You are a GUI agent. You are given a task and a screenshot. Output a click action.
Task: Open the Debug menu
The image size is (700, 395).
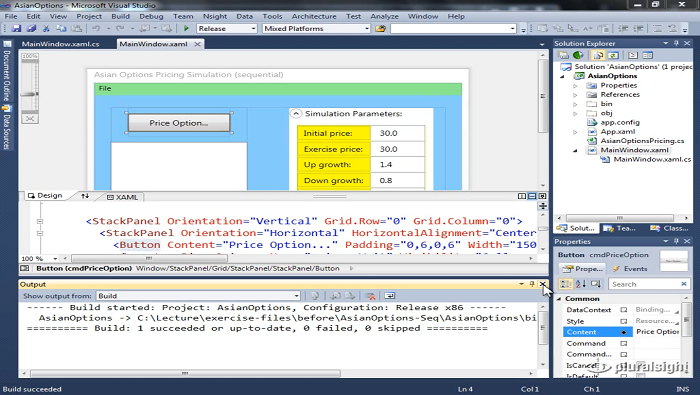(x=151, y=16)
